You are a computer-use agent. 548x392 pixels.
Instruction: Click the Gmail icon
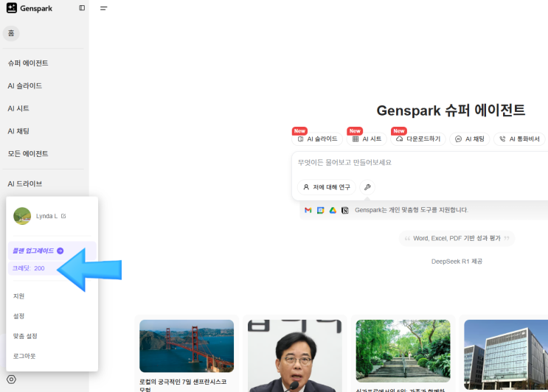308,210
